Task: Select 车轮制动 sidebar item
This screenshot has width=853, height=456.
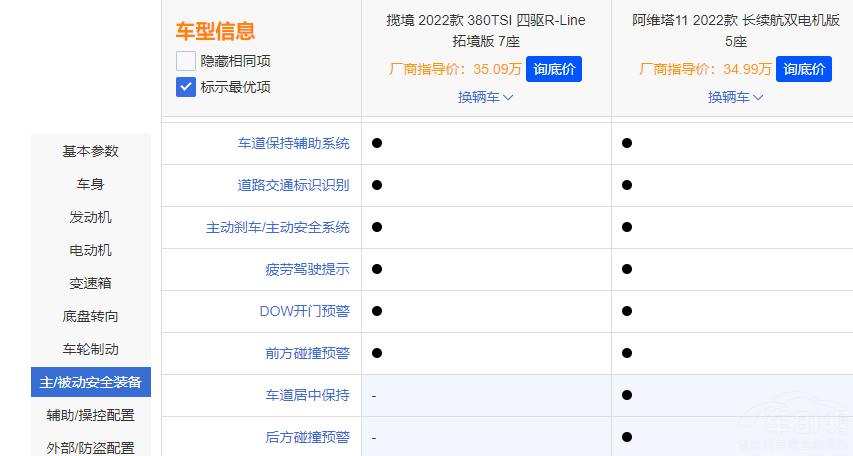Action: pos(91,349)
